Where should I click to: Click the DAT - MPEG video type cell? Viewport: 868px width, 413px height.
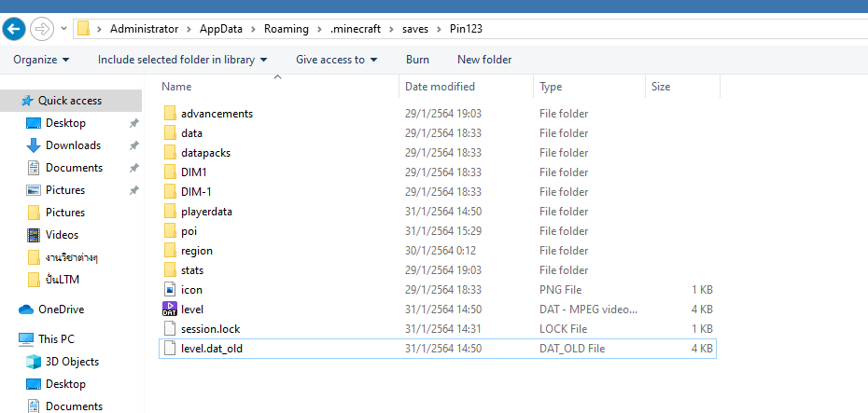(x=588, y=310)
